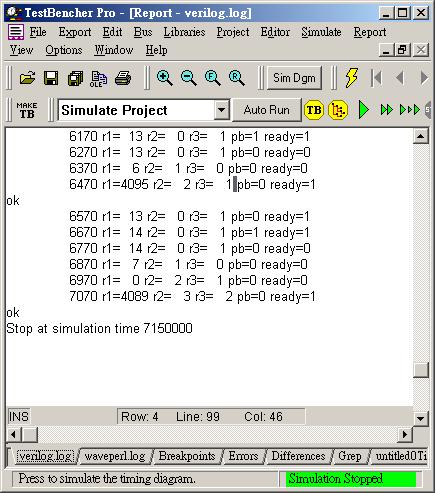Click the Auto Run button
The height and width of the screenshot is (493, 436).
coord(266,110)
